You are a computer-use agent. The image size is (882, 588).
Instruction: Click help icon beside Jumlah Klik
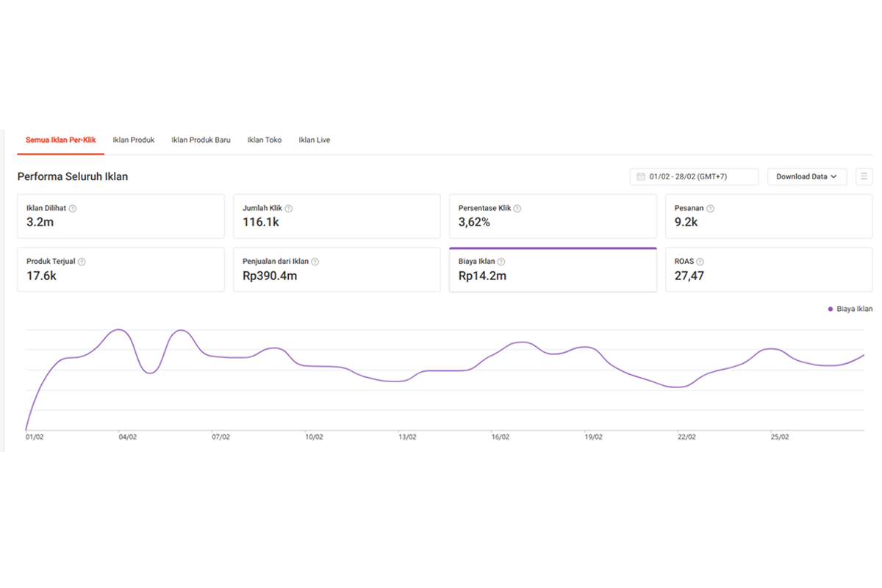click(x=288, y=209)
